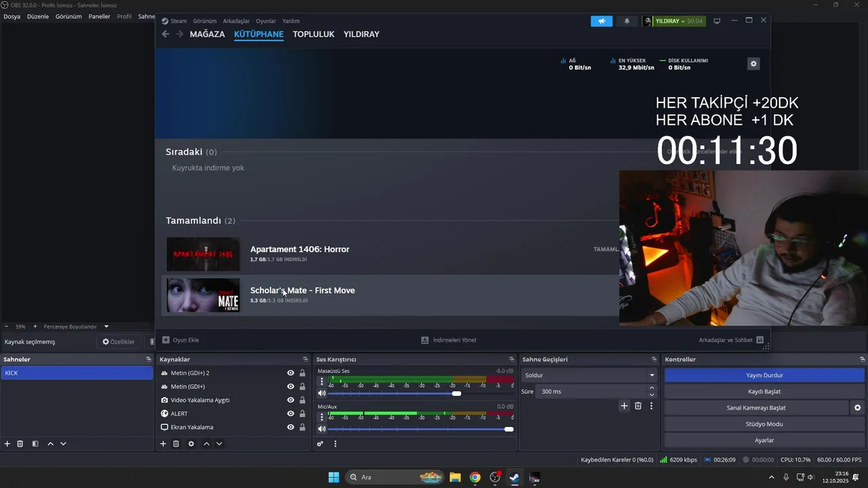
Task: Open scene filters icon in Sahneler toolbar
Action: (35, 444)
